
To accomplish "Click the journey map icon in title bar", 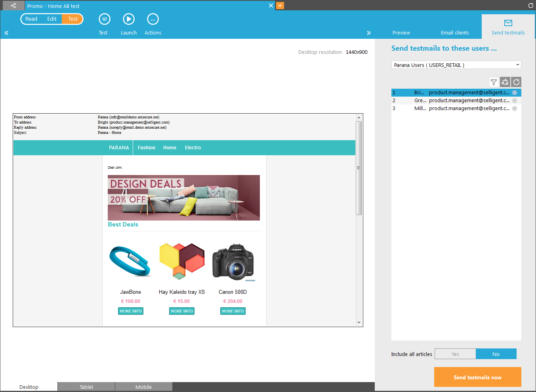I will coord(13,6).
